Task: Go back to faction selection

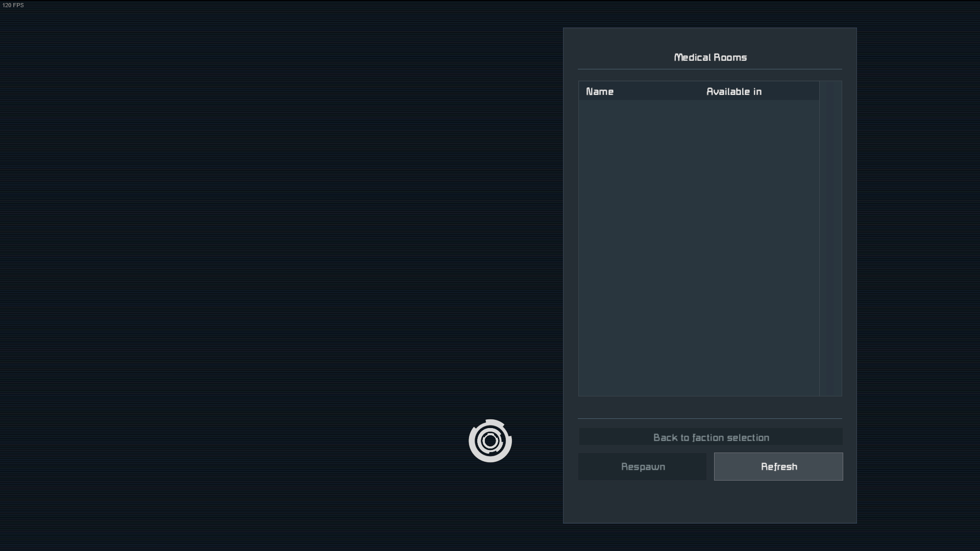Action: pos(710,437)
